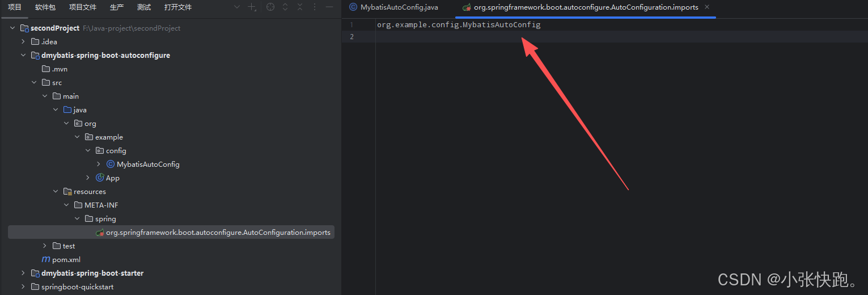Click the Spring icon on imports tab

click(467, 7)
